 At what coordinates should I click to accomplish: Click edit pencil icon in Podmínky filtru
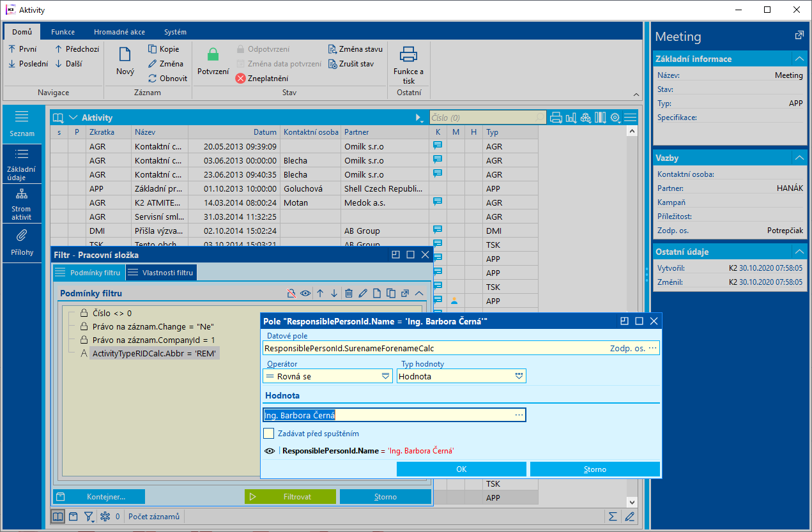coord(363,293)
